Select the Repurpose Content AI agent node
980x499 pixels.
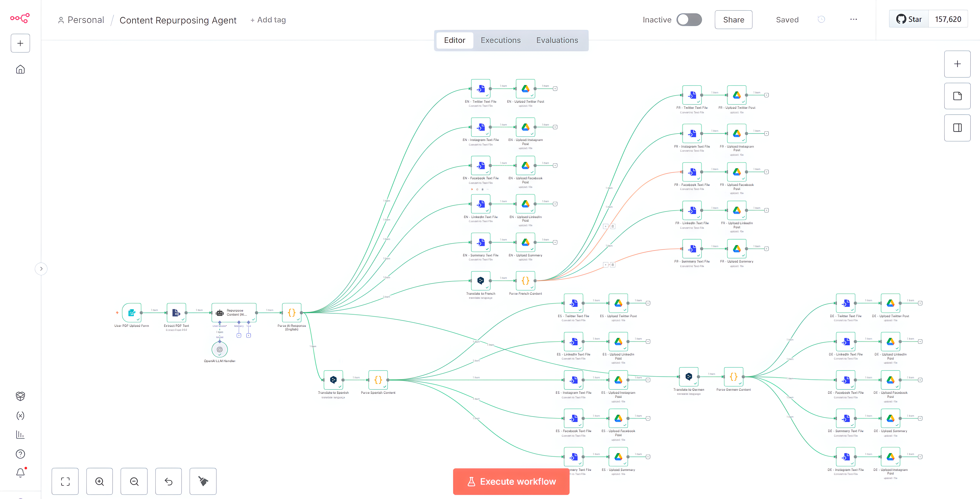pyautogui.click(x=234, y=313)
